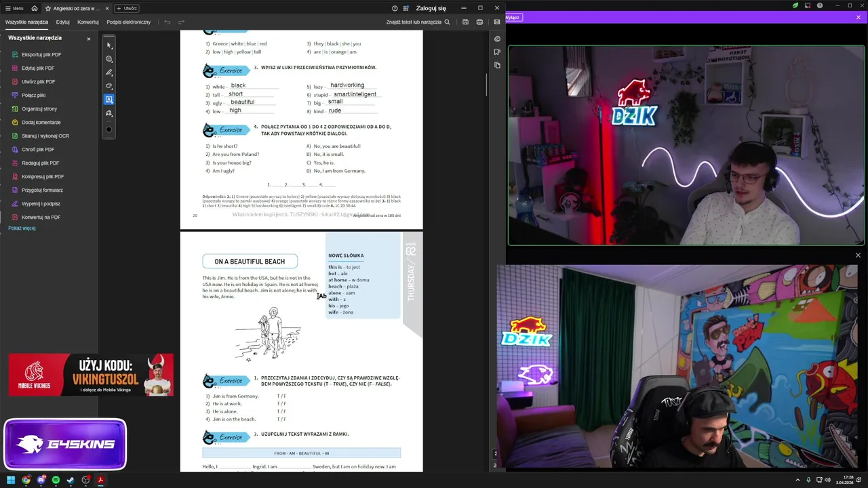The image size is (868, 488).
Task: Choose the highlighter pen tool in quick toolbar
Action: [x=108, y=73]
